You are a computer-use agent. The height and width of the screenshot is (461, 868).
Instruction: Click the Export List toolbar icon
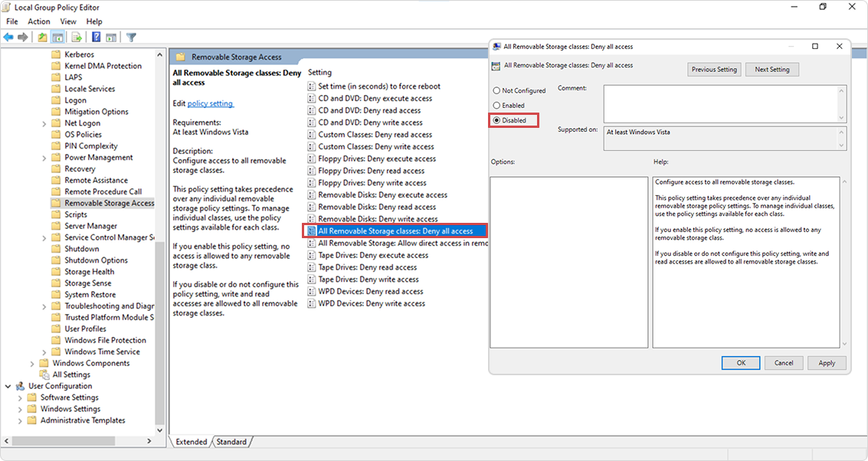click(x=77, y=37)
